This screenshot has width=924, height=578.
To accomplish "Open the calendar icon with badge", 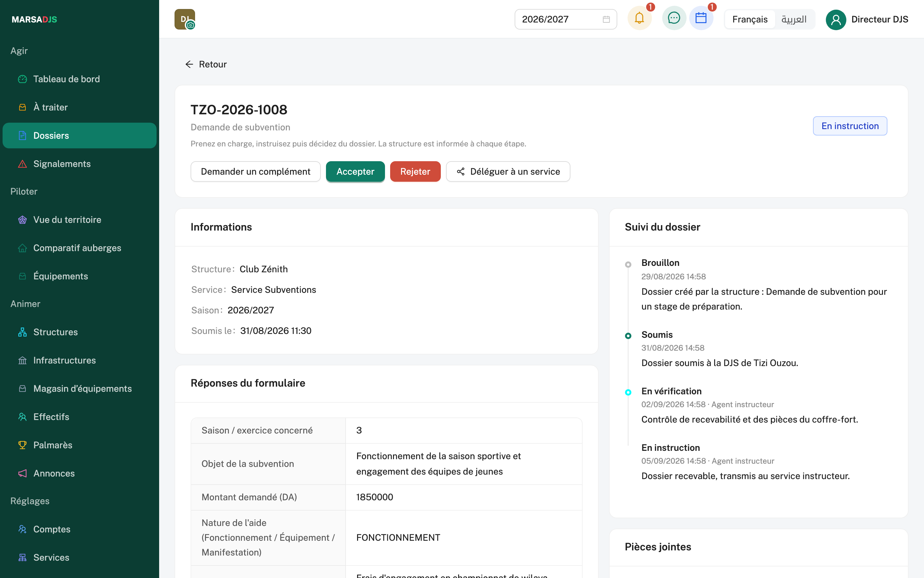I will [701, 18].
